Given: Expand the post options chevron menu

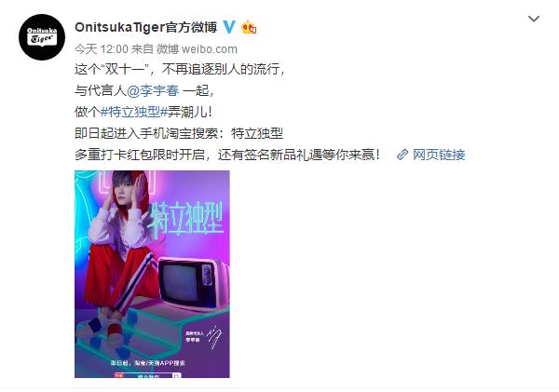Looking at the screenshot, I should coord(533,19).
